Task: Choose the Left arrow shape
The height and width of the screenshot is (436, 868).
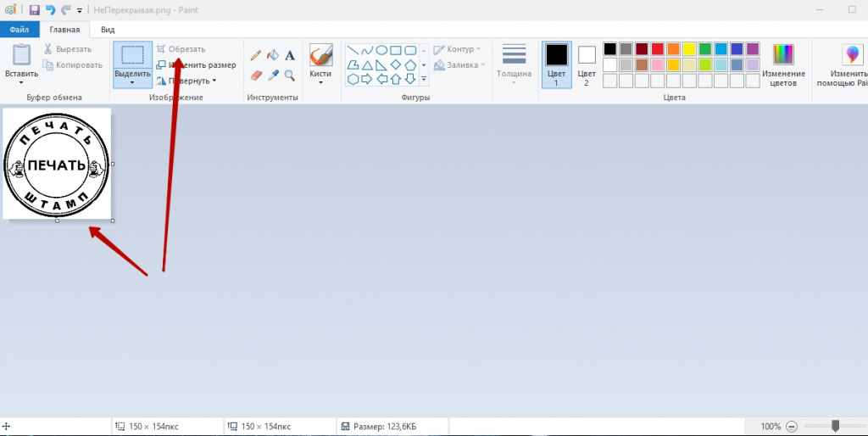Action: 381,79
